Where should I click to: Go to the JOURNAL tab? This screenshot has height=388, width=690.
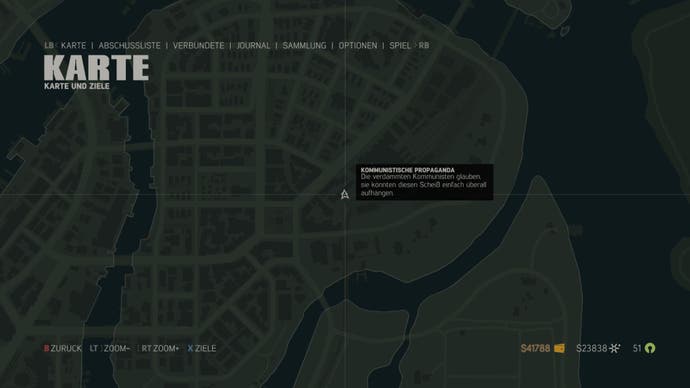click(x=253, y=45)
